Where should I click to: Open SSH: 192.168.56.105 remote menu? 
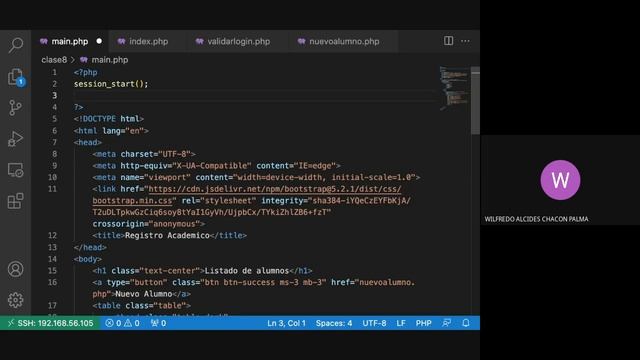51,323
